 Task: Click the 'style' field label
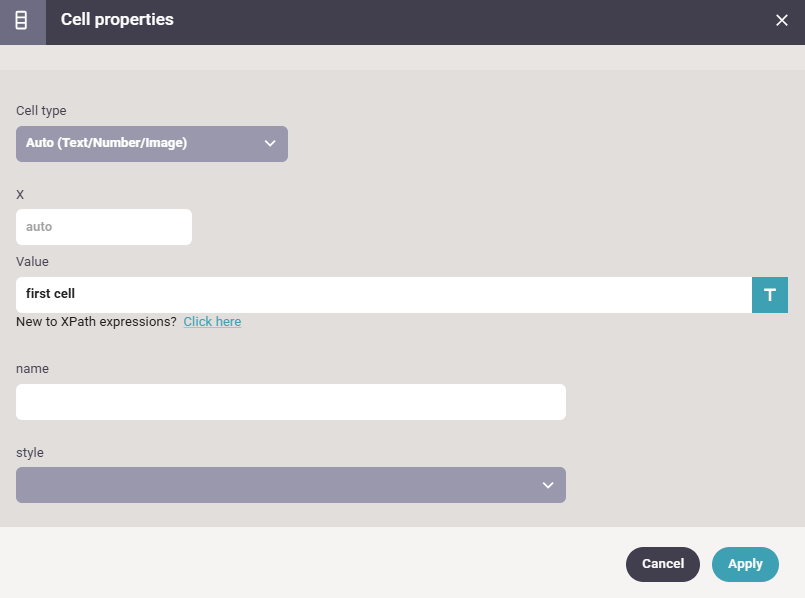(30, 453)
